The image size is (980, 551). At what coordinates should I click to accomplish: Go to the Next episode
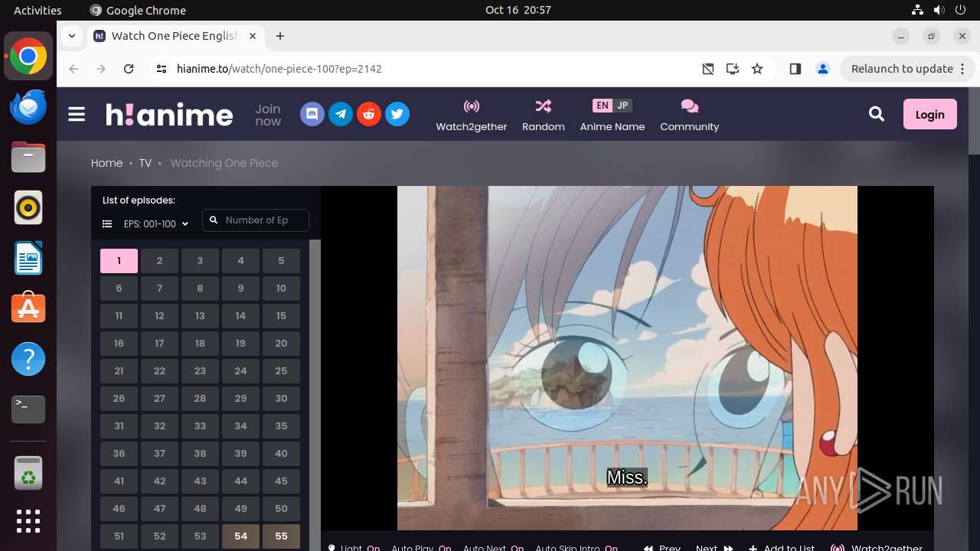pos(714,548)
